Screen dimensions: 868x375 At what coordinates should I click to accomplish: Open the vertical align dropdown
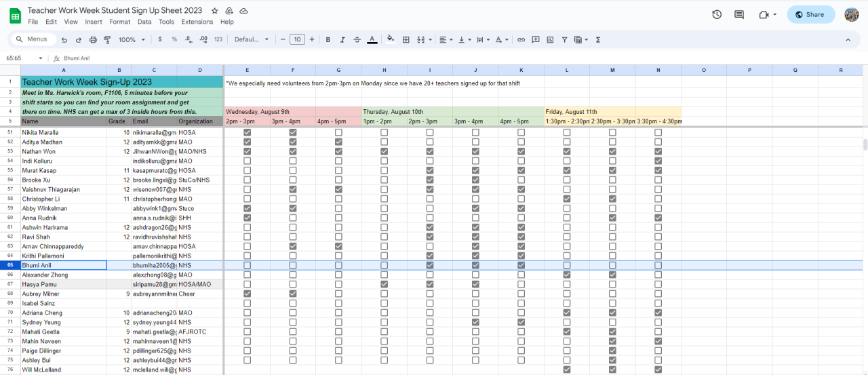[465, 40]
